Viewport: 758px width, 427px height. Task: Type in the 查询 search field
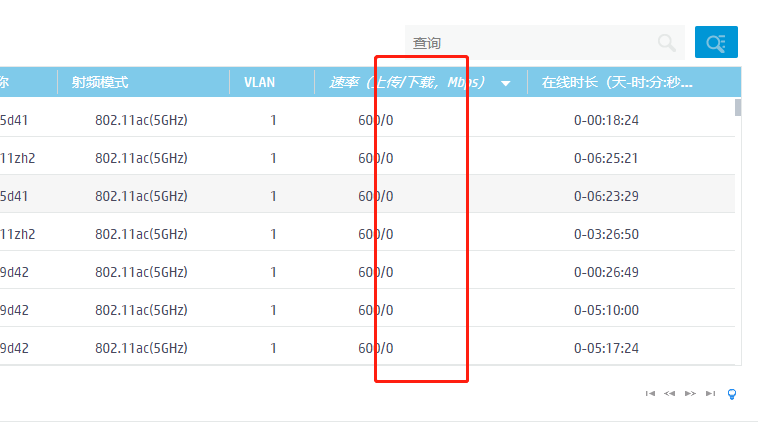530,43
